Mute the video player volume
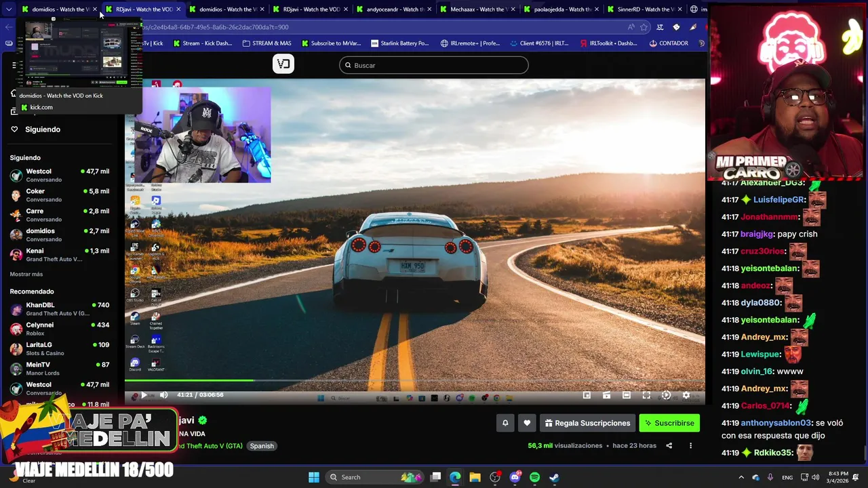Image resolution: width=868 pixels, height=488 pixels. 163,395
